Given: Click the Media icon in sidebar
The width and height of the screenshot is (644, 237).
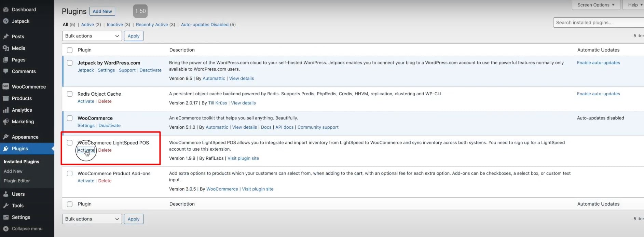Looking at the screenshot, I should point(6,48).
